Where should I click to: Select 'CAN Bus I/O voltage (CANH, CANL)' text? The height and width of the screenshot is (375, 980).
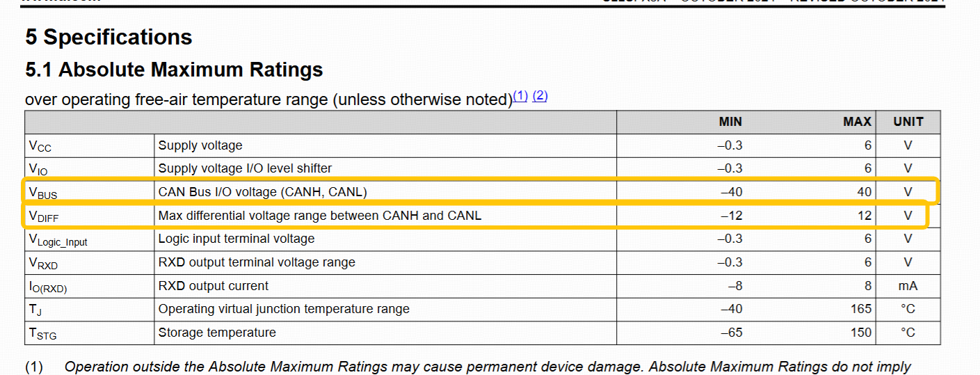[x=262, y=192]
